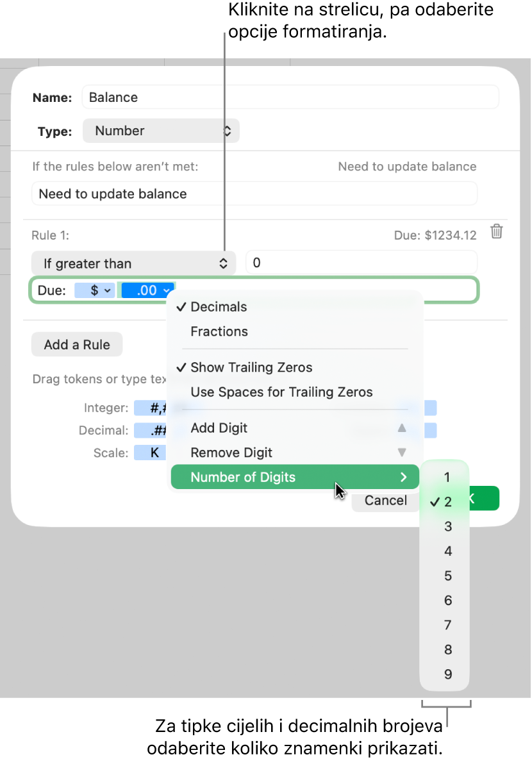532x782 pixels.
Task: Toggle Show Trailing Zeros option
Action: [251, 367]
